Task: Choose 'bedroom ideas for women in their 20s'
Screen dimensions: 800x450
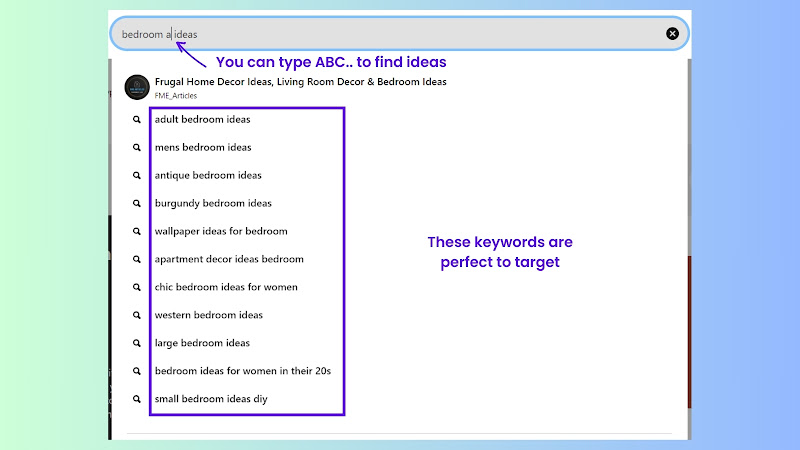Action: (243, 371)
